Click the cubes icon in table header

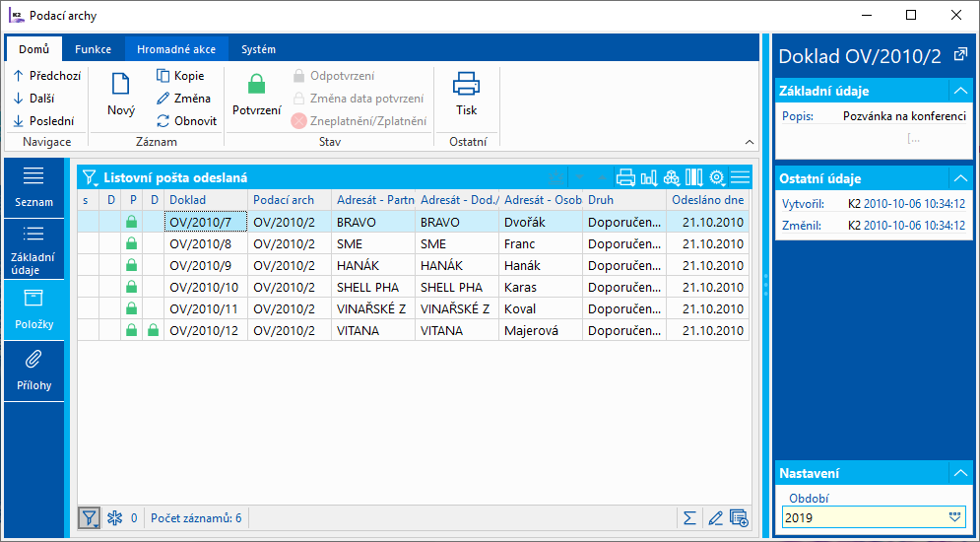(672, 178)
